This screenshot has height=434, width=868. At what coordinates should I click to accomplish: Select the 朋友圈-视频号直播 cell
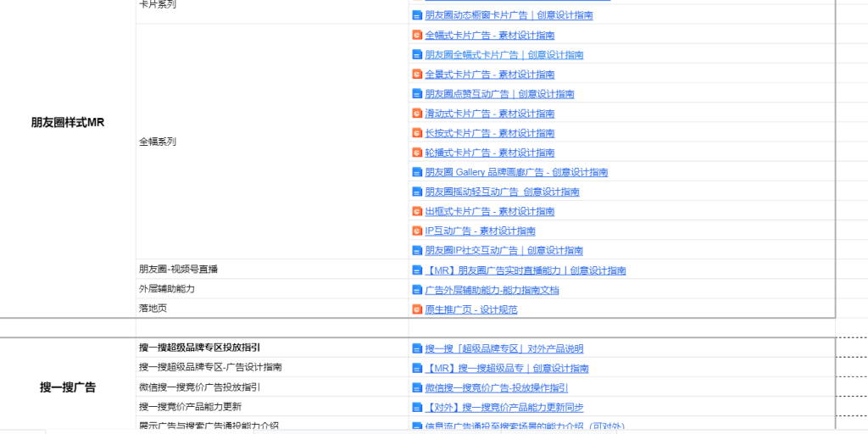[272, 269]
